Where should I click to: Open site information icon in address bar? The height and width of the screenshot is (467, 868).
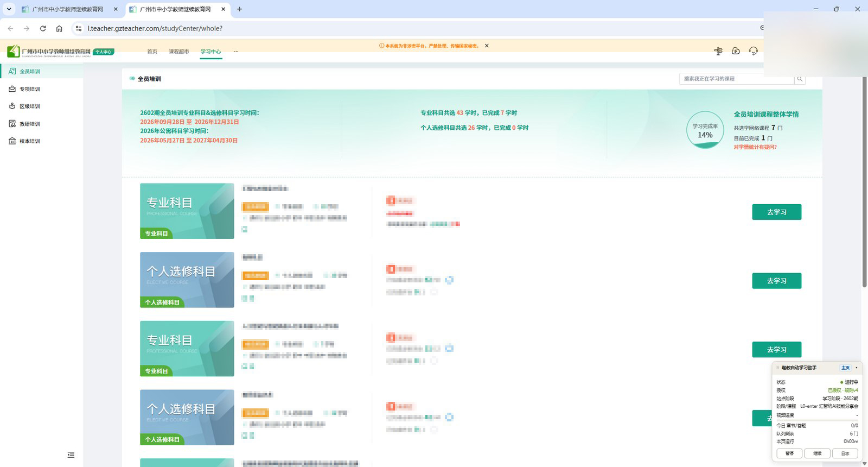(78, 28)
